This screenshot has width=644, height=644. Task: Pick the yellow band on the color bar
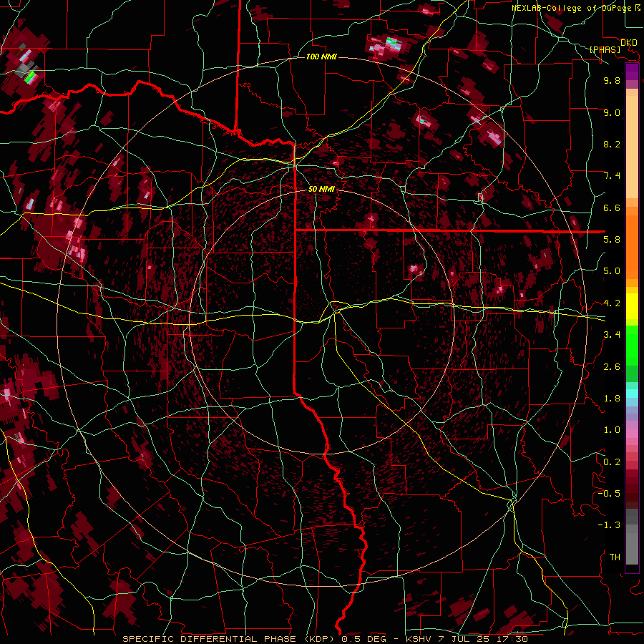(x=632, y=306)
